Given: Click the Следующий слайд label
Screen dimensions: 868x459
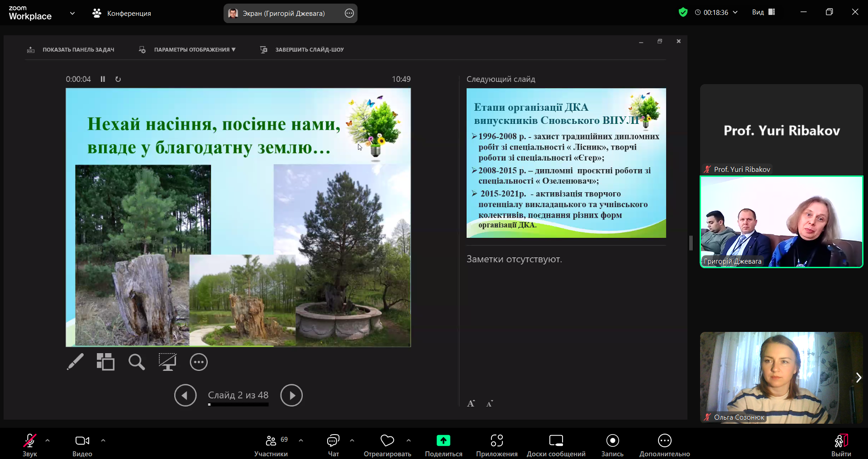Looking at the screenshot, I should [501, 79].
